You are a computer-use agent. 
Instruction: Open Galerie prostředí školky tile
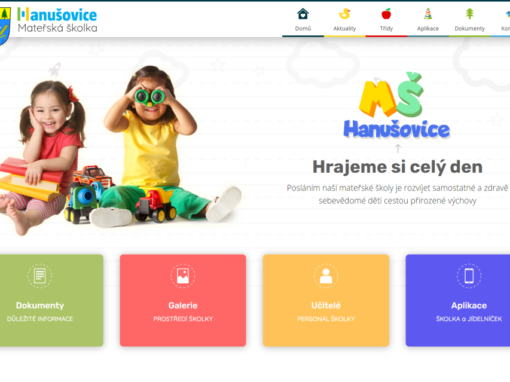[183, 300]
